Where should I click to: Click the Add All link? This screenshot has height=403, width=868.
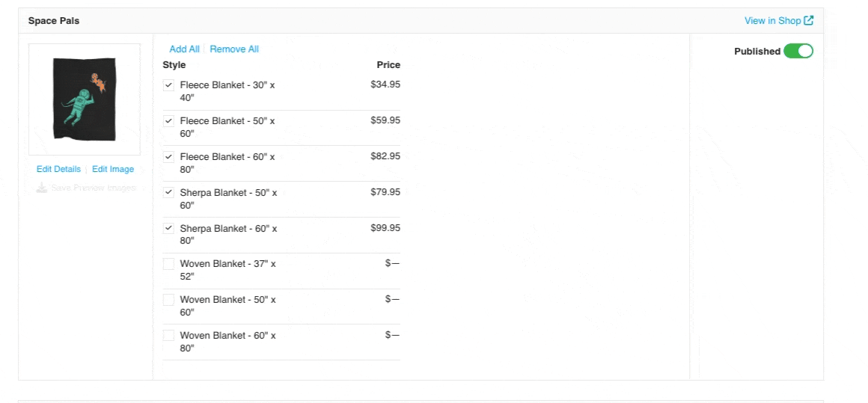[184, 49]
